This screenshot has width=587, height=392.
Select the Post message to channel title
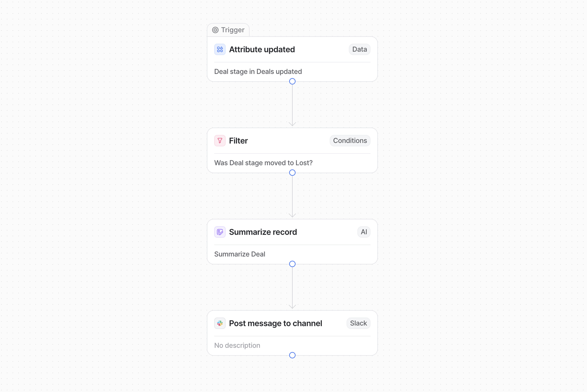pyautogui.click(x=275, y=323)
